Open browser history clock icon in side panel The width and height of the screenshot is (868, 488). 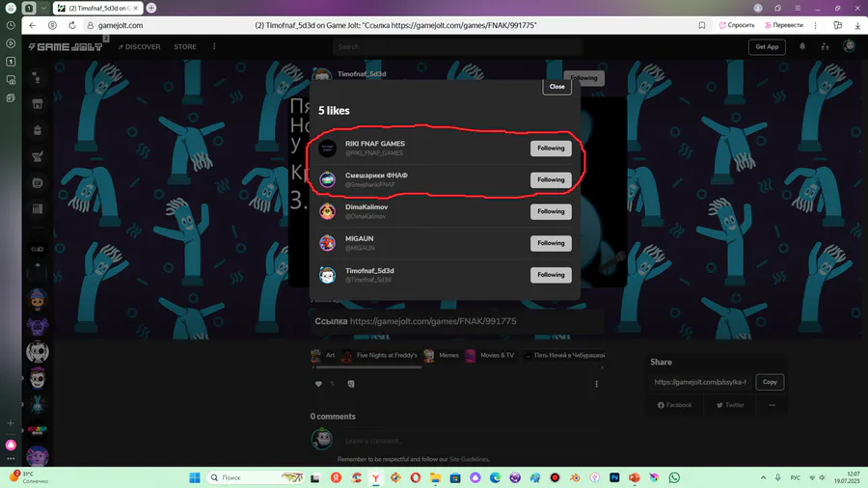(11, 25)
